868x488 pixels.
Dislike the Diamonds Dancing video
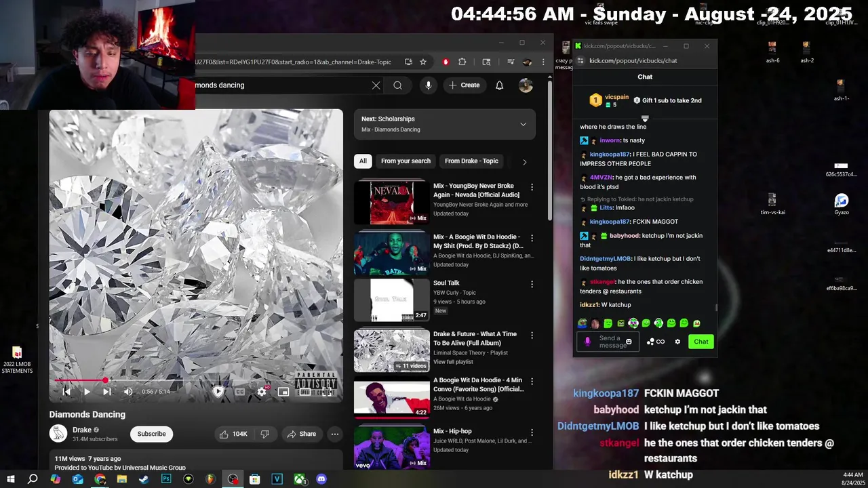click(x=265, y=434)
